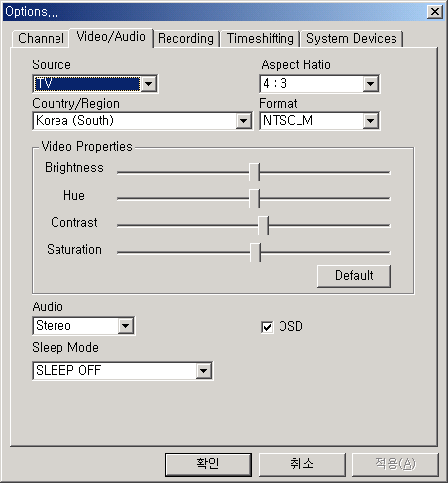448x483 pixels.
Task: Open the Recording tab
Action: (x=185, y=39)
